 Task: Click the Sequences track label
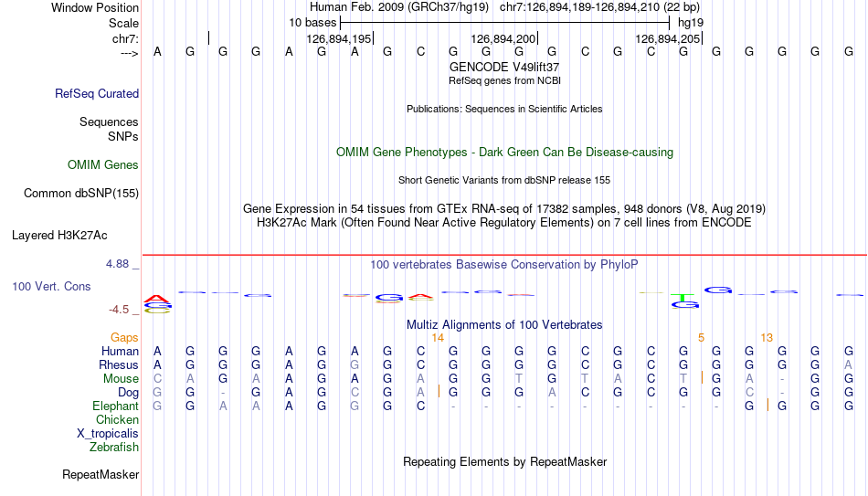pyautogui.click(x=109, y=121)
